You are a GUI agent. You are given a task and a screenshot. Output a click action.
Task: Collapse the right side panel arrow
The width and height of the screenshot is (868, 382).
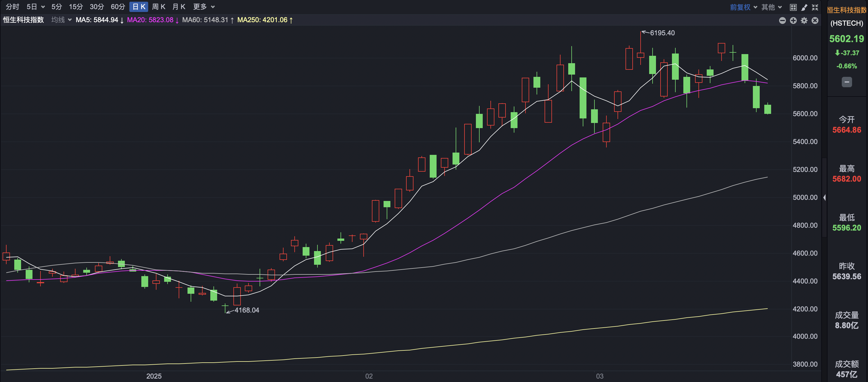coord(824,198)
